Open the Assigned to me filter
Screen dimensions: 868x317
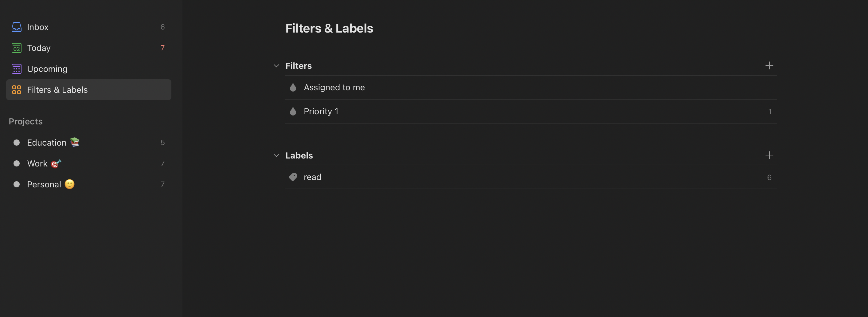[x=531, y=87]
